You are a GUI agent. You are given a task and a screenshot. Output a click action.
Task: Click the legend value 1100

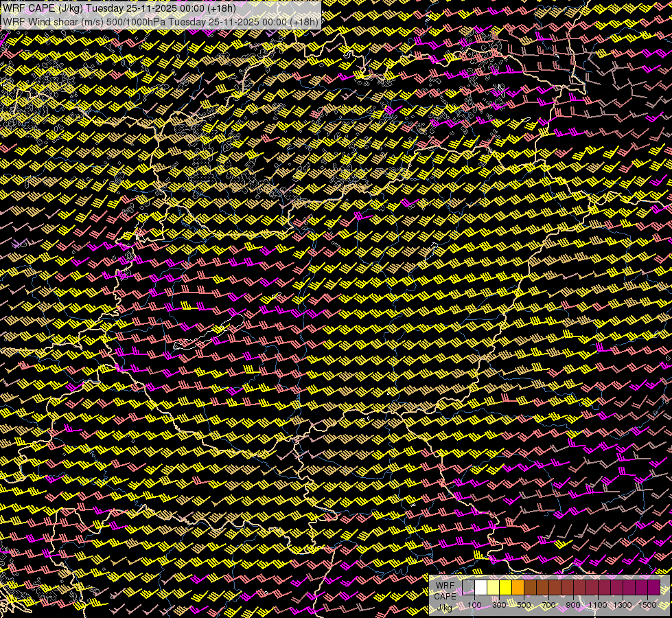598,605
